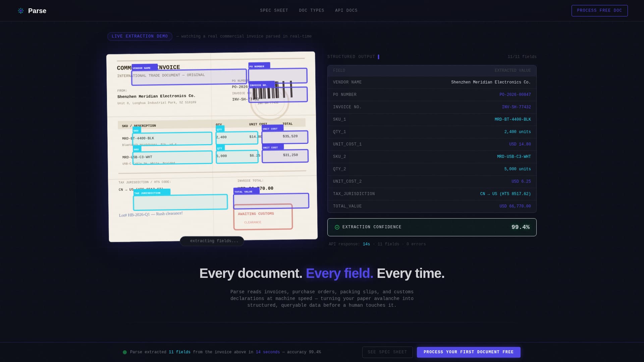Click the PROCESS FREE DOC button
Screen dimensions: 644x362
click(599, 11)
